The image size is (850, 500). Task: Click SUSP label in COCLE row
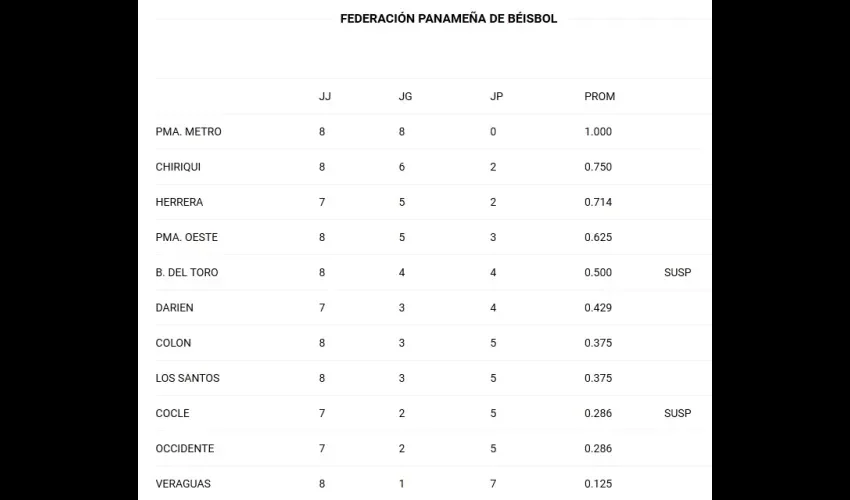[x=678, y=414]
